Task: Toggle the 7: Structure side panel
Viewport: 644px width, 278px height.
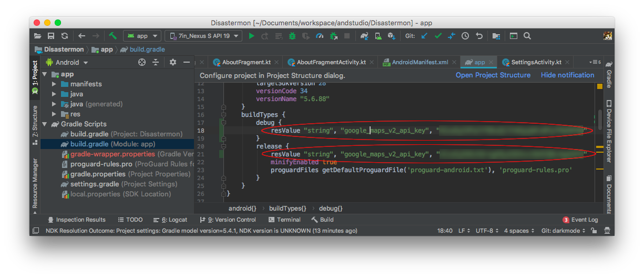Action: (35, 125)
